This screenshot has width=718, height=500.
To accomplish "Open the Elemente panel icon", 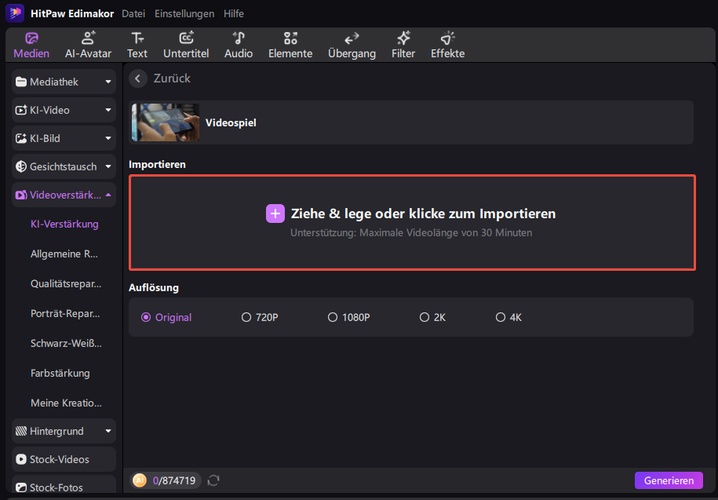I will click(x=290, y=38).
